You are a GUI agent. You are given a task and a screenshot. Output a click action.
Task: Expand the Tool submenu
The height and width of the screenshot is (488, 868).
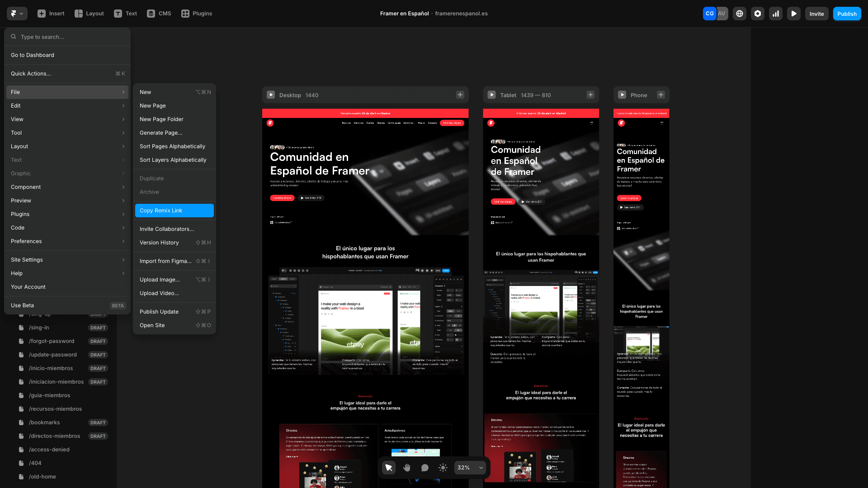(67, 133)
